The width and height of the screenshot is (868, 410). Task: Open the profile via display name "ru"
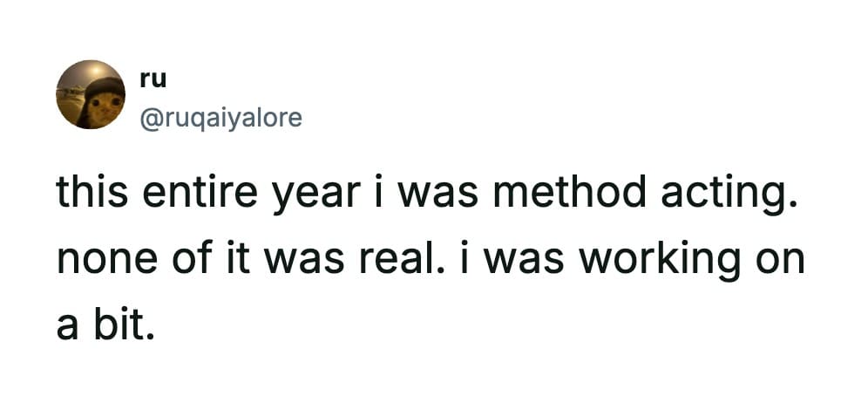pos(153,79)
